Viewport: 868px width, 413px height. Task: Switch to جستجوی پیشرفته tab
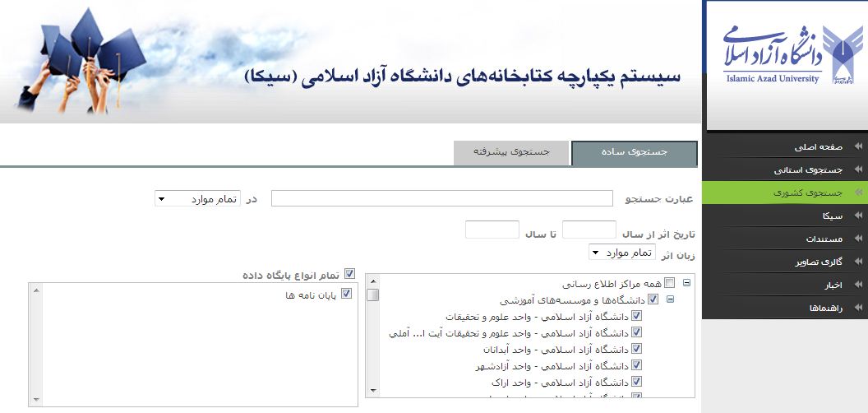[x=511, y=152]
